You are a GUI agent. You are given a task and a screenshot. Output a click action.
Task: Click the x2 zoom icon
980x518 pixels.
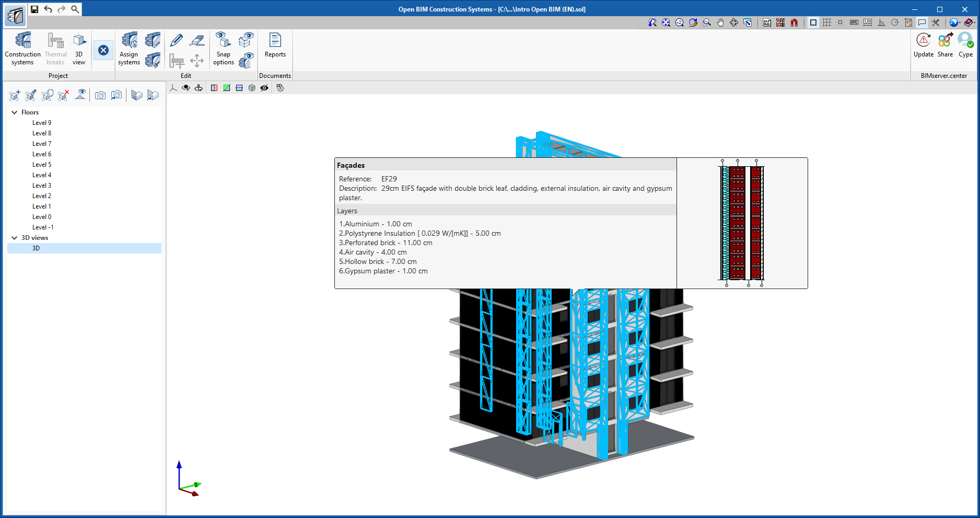(x=680, y=22)
